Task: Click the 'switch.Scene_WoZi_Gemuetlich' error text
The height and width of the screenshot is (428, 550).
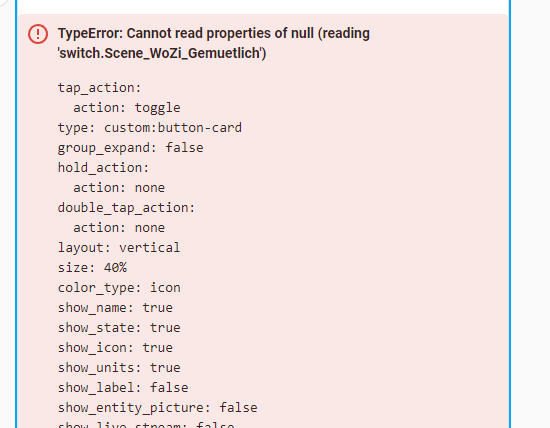Action: coord(162,53)
